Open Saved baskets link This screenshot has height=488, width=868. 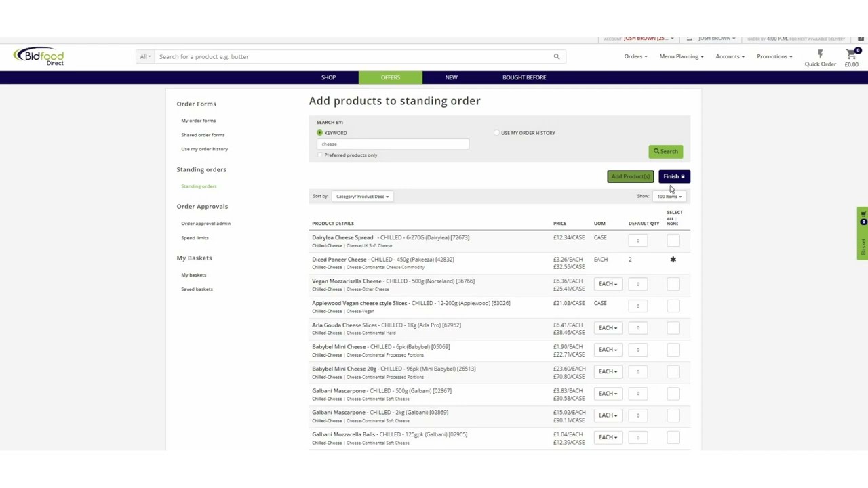click(197, 289)
